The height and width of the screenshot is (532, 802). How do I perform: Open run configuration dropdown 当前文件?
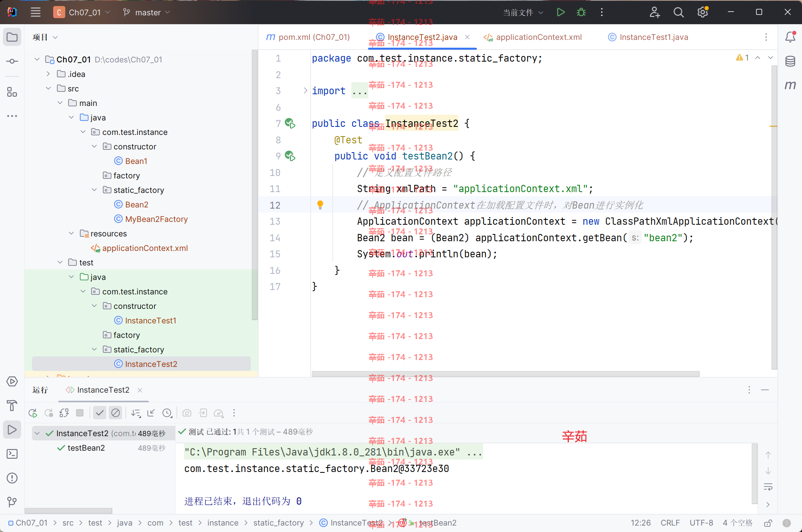[523, 12]
